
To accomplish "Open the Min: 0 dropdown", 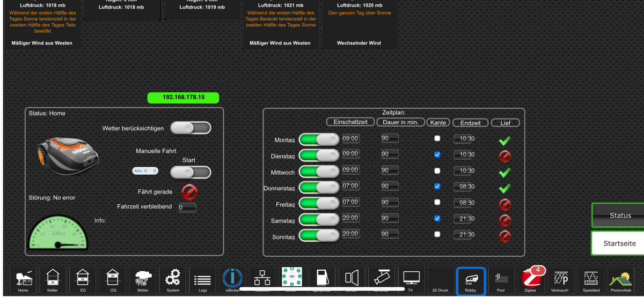I will 145,170.
